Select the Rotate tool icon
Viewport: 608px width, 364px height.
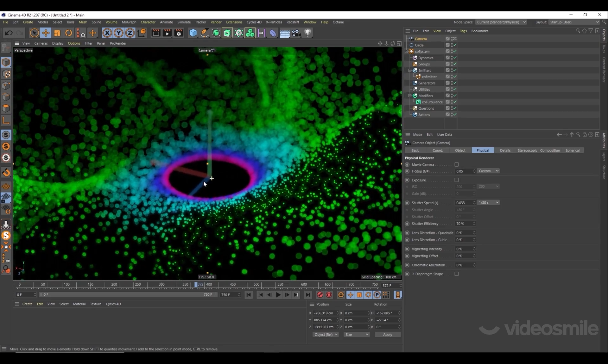[x=68, y=33]
